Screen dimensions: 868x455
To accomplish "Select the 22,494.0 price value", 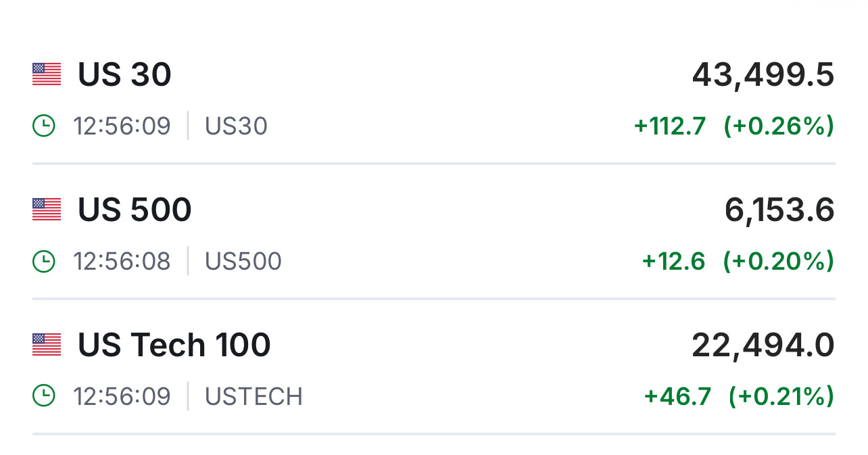I will (x=763, y=345).
